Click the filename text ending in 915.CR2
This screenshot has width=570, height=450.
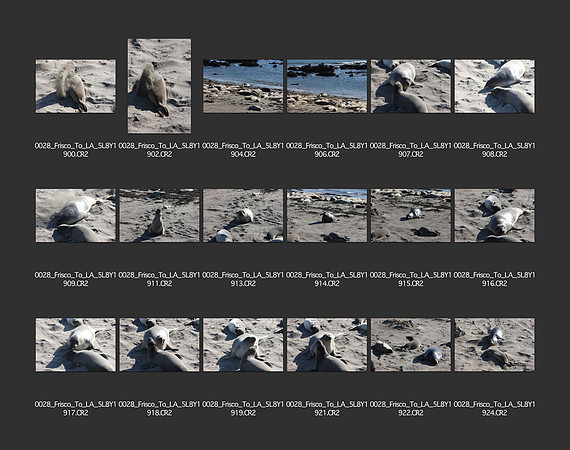[x=411, y=279]
